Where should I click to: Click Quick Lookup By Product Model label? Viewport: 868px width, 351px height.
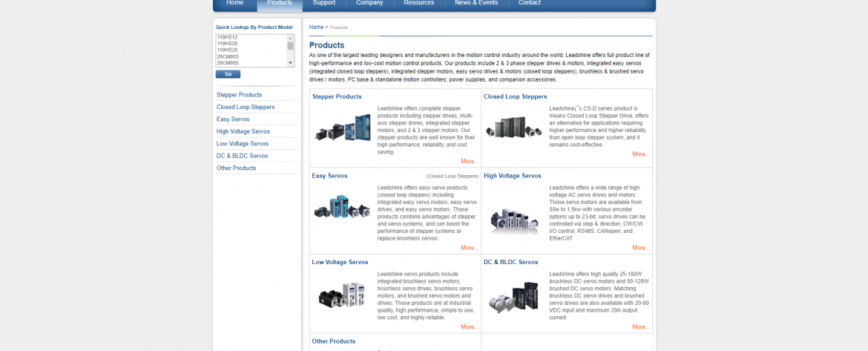click(x=254, y=27)
